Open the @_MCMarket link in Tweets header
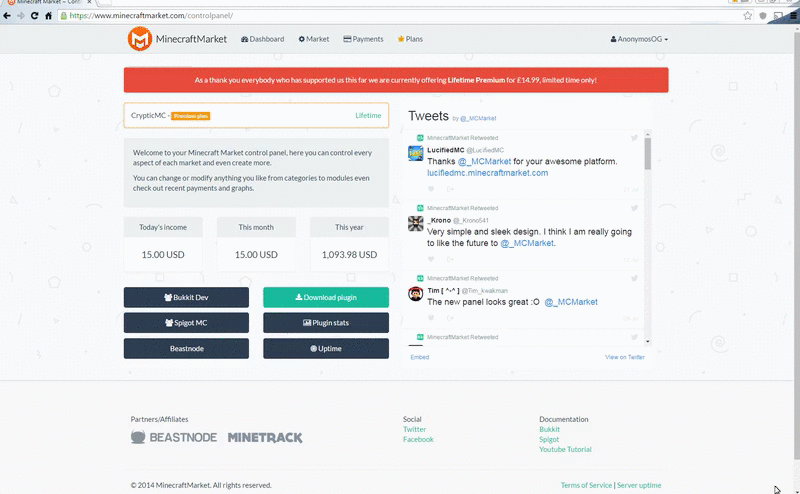The height and width of the screenshot is (494, 800). click(478, 118)
